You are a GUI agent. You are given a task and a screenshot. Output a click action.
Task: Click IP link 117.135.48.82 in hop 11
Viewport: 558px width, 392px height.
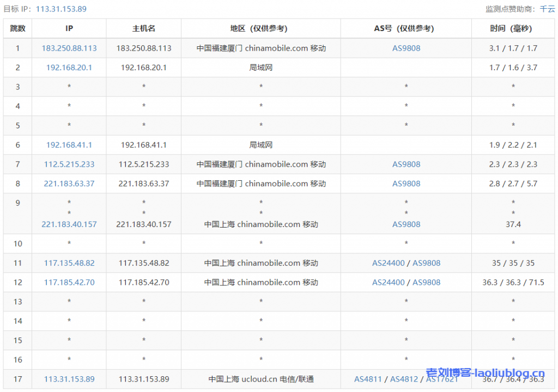69,263
